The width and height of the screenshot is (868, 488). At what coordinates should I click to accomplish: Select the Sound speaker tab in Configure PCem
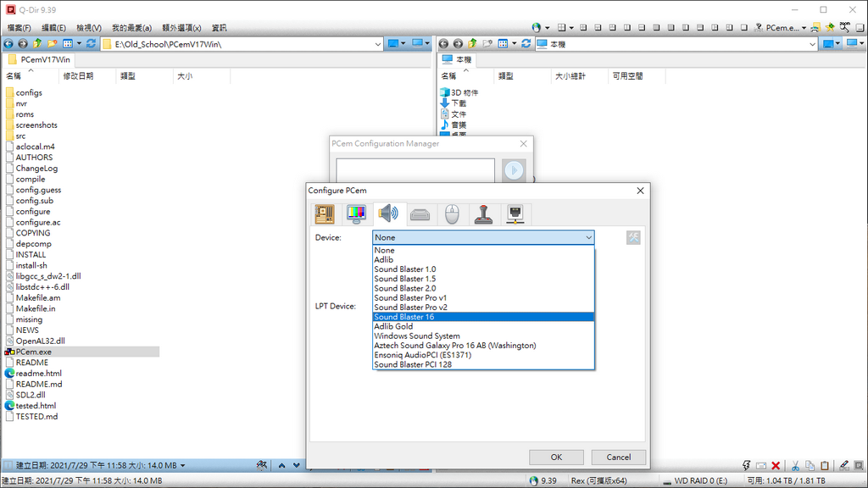point(388,214)
